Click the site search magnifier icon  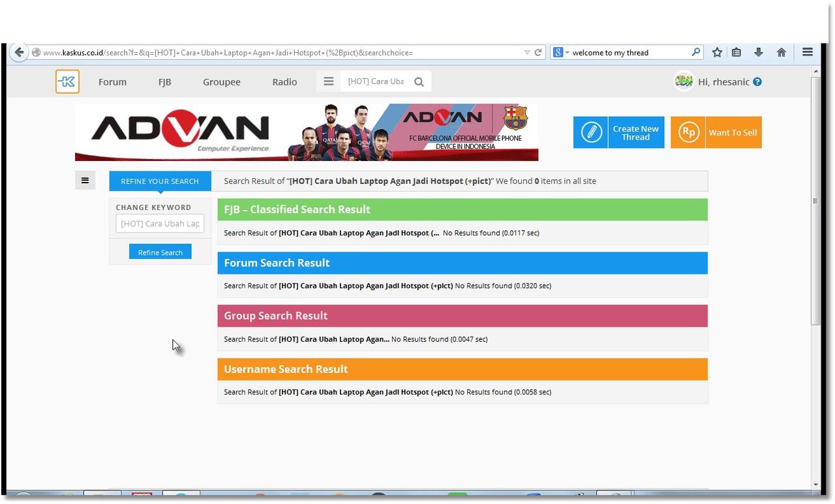coord(419,82)
